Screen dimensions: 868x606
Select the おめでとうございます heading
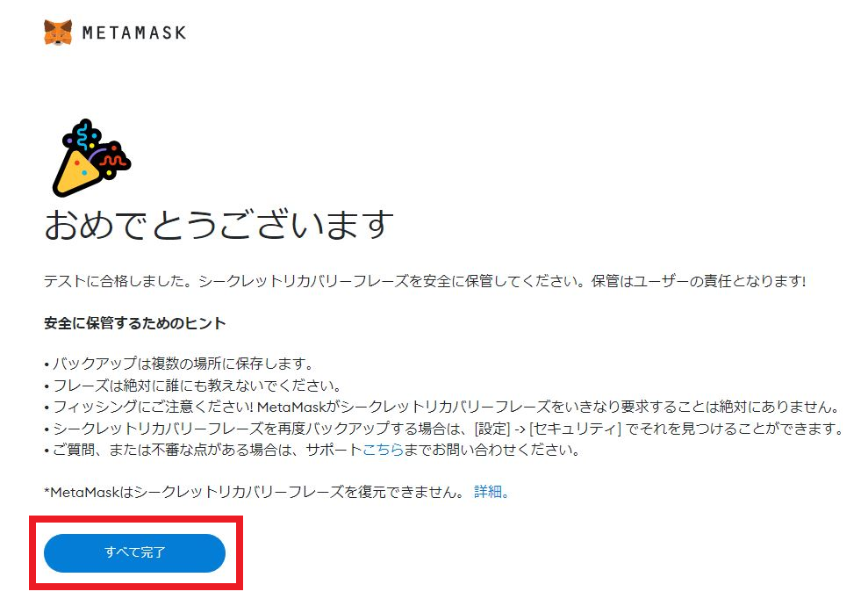pos(219,225)
